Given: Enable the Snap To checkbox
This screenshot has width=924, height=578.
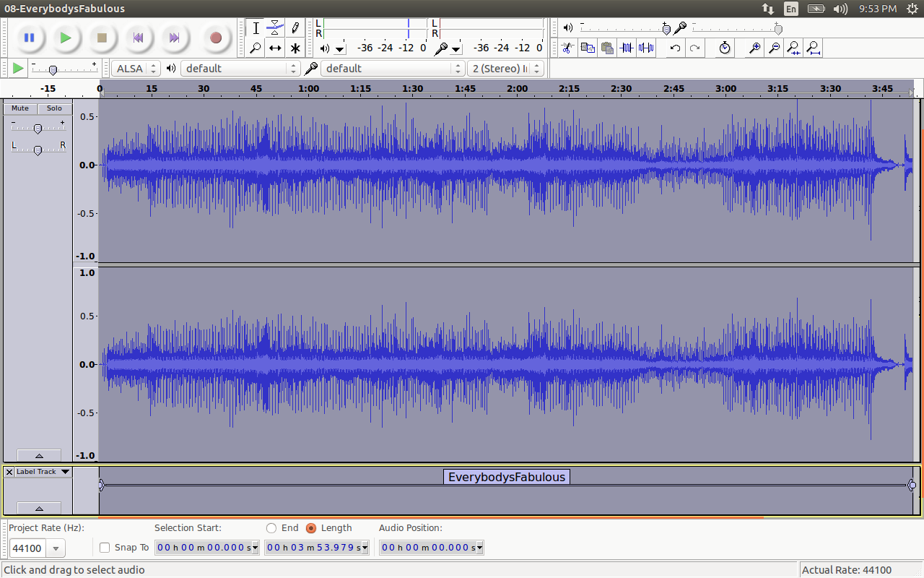Looking at the screenshot, I should (x=105, y=548).
